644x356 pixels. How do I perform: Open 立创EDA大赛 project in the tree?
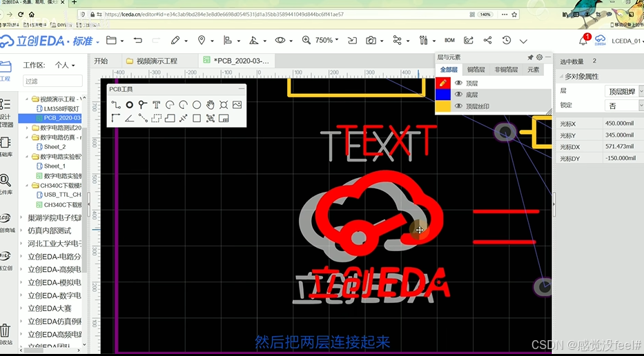tap(50, 308)
